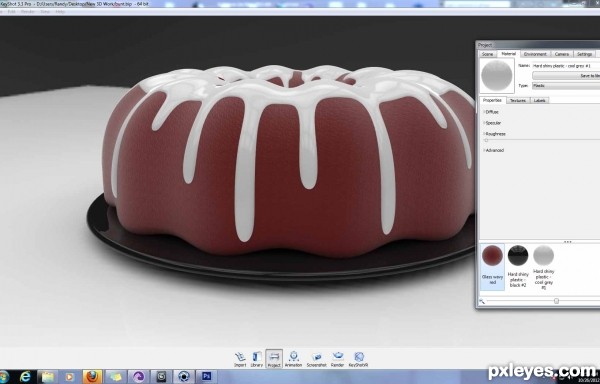Click the material Name input field
Viewport: 600px width, 384px height.
click(x=566, y=66)
